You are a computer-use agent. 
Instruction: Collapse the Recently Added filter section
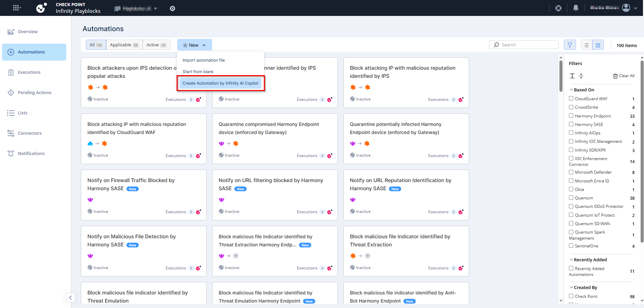(x=571, y=260)
